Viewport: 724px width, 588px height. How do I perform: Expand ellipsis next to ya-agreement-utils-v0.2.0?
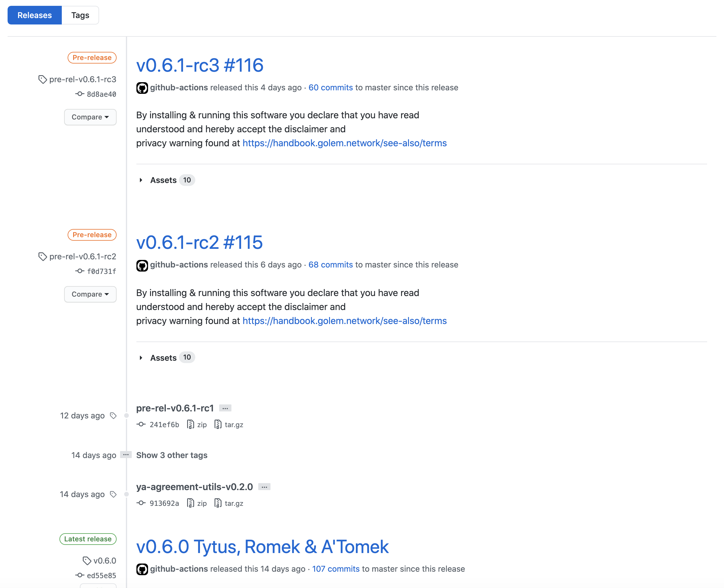click(x=264, y=487)
